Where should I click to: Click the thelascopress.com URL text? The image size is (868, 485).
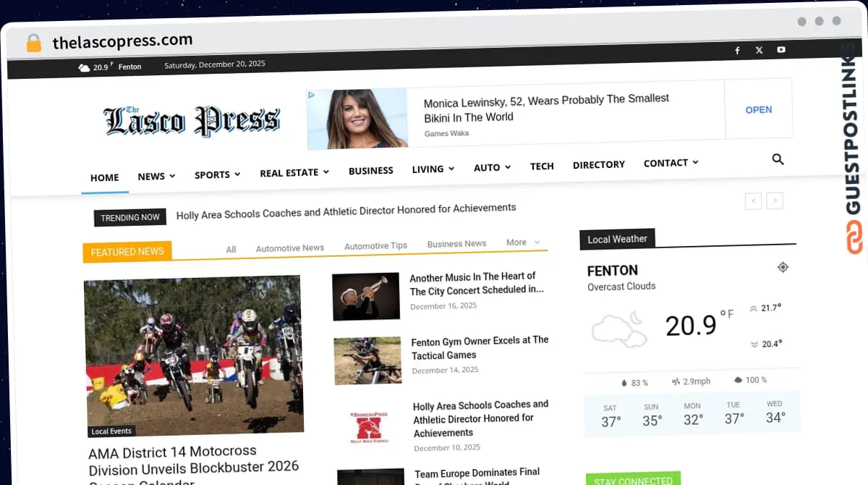coord(123,41)
